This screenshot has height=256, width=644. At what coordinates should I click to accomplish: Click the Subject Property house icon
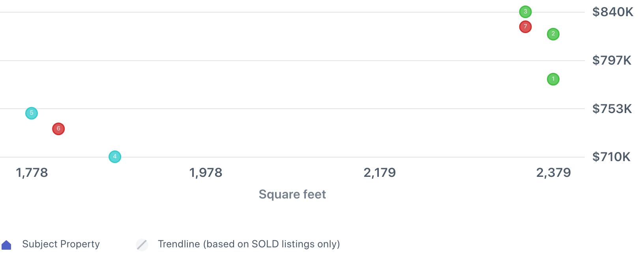(x=7, y=245)
